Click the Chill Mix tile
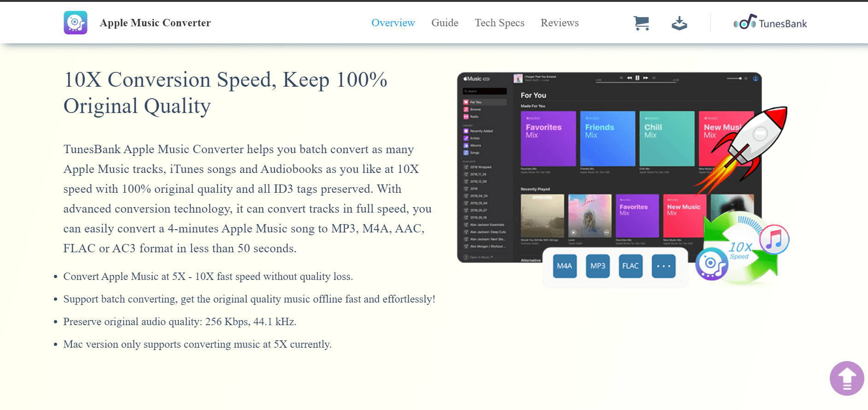Image resolution: width=868 pixels, height=410 pixels. pyautogui.click(x=667, y=138)
